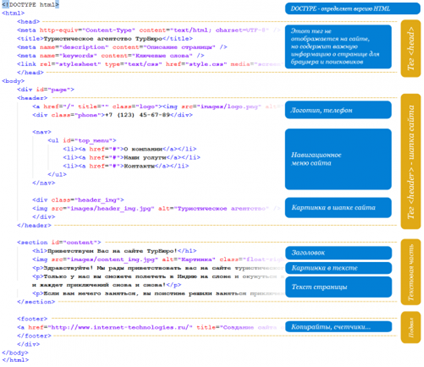Click the 'Копирайты, счетчики...' label
Screen dimensions: 424x367
click(338, 327)
